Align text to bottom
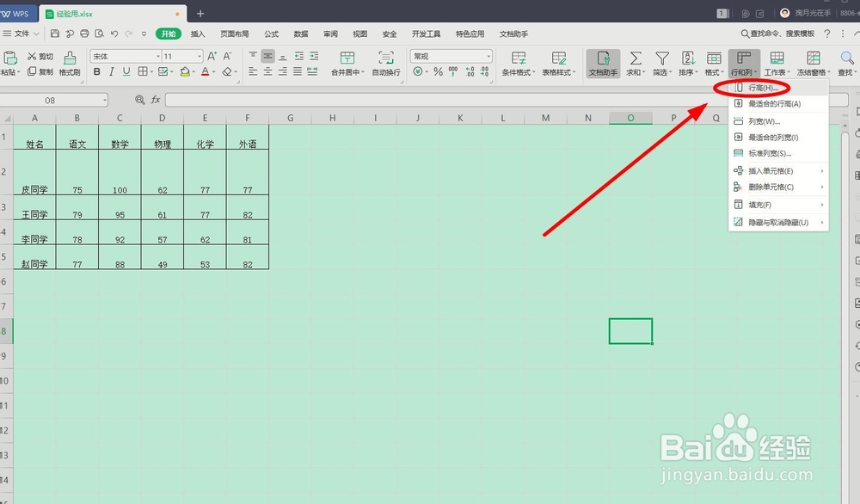The width and height of the screenshot is (860, 504). (282, 56)
